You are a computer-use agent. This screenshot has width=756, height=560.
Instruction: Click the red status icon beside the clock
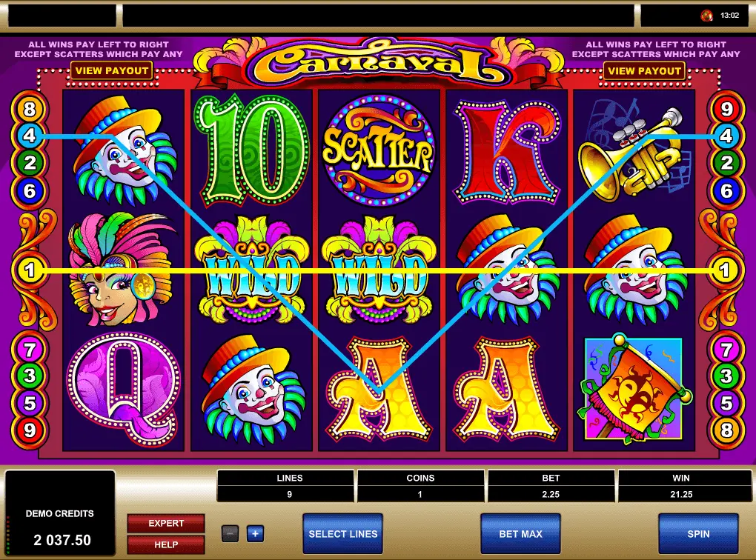707,16
